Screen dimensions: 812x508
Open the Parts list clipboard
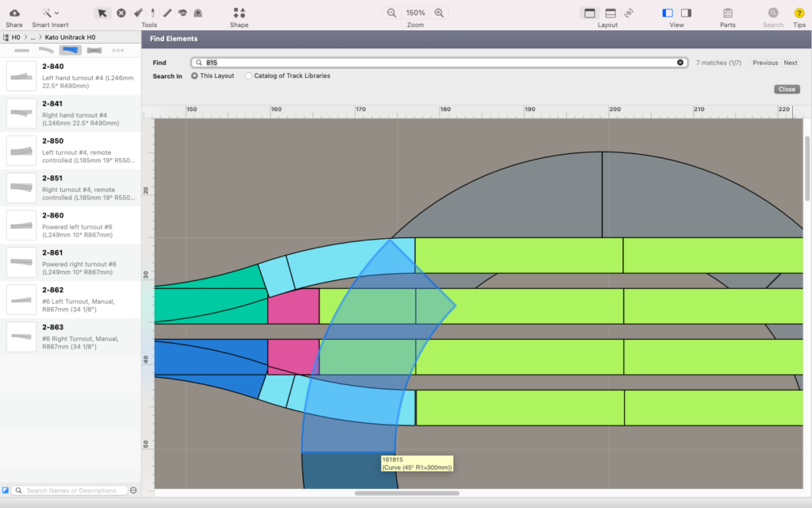pyautogui.click(x=727, y=13)
